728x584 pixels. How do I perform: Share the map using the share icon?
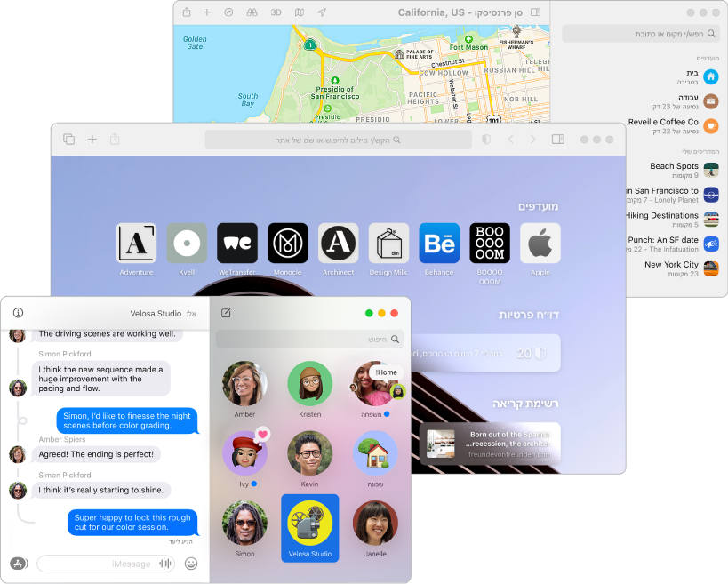(187, 12)
